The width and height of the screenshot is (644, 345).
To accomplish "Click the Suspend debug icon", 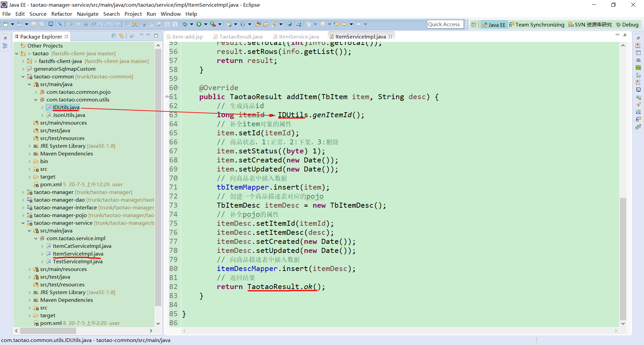I will tap(78, 24).
